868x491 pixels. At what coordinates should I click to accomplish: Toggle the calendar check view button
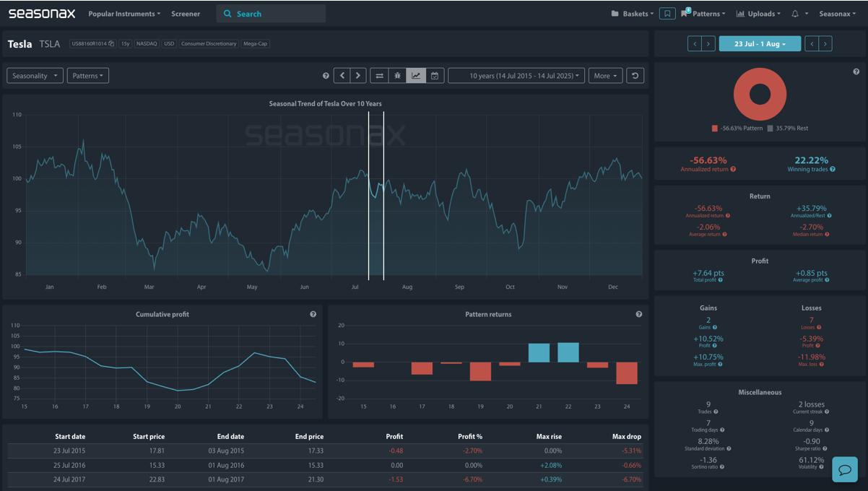pyautogui.click(x=435, y=76)
